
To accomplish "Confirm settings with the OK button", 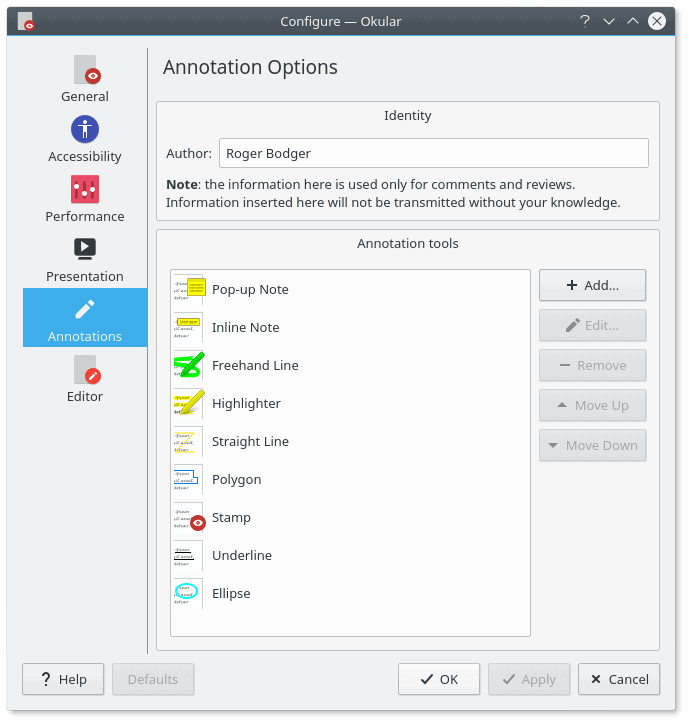I will 439,679.
